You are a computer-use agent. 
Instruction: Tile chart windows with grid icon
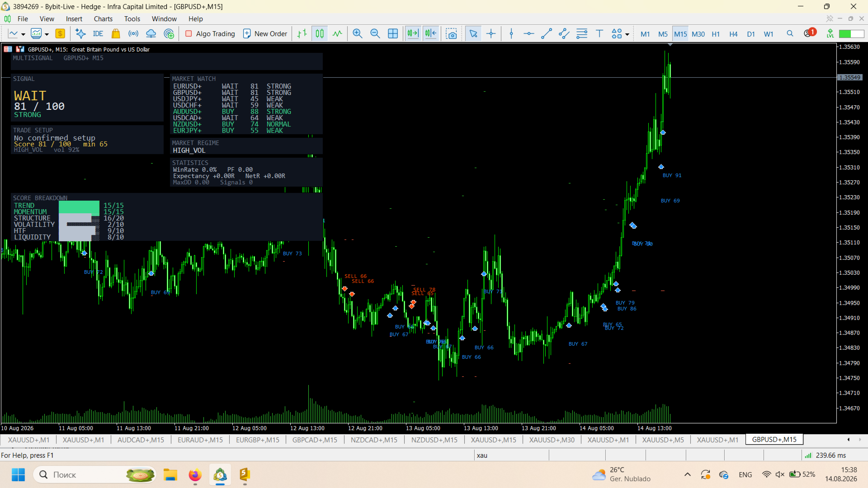pos(393,33)
